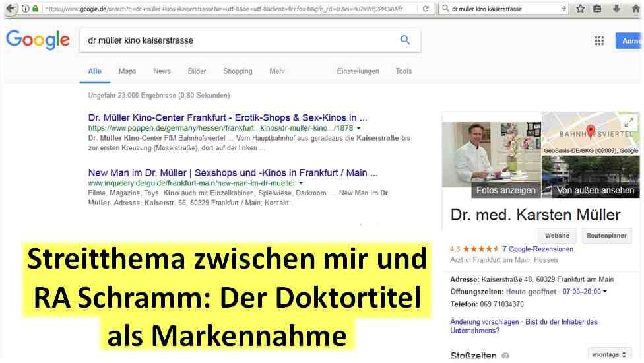This screenshot has height=363, width=644.
Task: Click the browser search box text field
Action: [504, 8]
